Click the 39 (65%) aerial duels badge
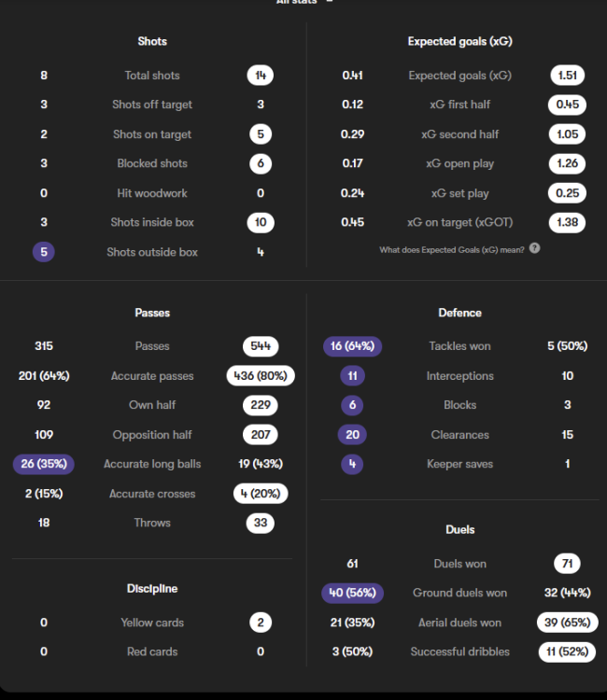This screenshot has width=607, height=700. 567,623
